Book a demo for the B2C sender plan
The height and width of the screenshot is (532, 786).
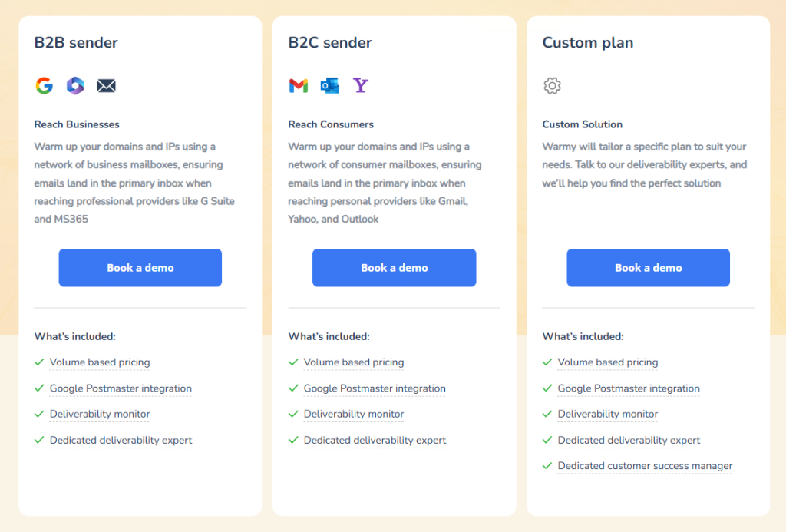click(394, 267)
